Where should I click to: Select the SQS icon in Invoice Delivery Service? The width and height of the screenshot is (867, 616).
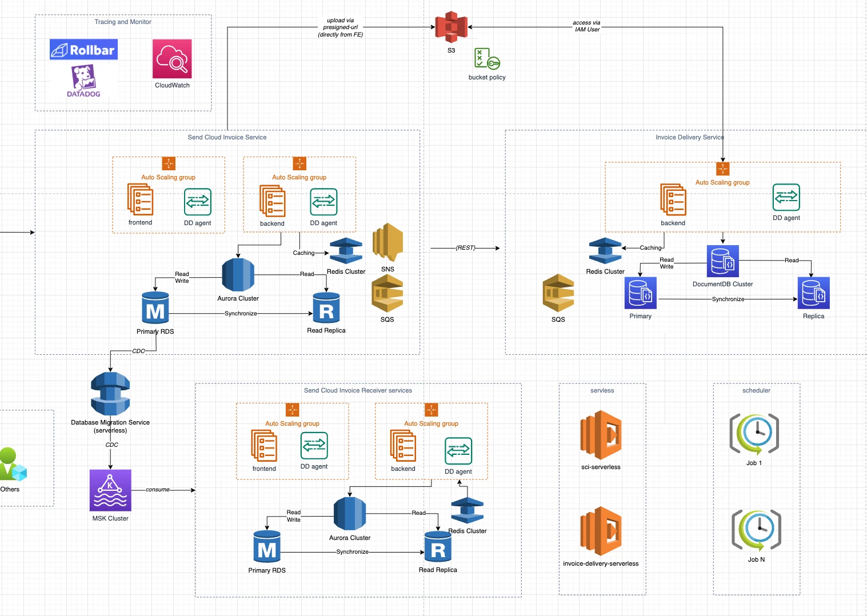pyautogui.click(x=558, y=293)
